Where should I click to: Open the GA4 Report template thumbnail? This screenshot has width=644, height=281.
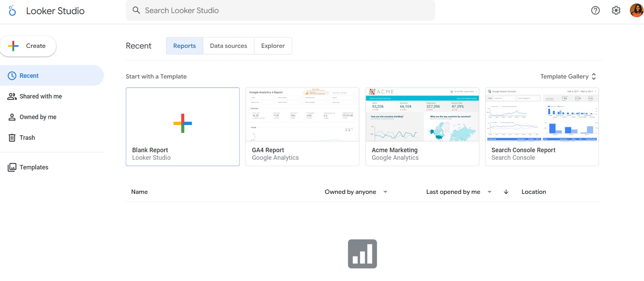302,114
